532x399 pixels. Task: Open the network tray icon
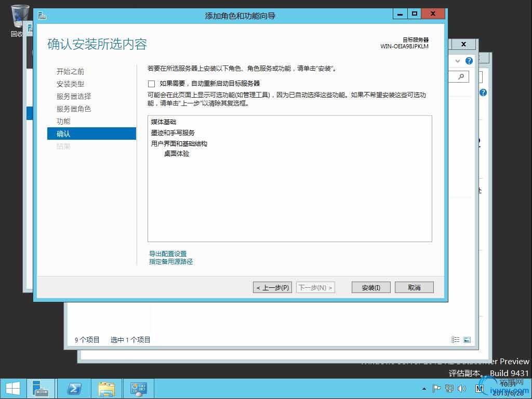coord(449,389)
